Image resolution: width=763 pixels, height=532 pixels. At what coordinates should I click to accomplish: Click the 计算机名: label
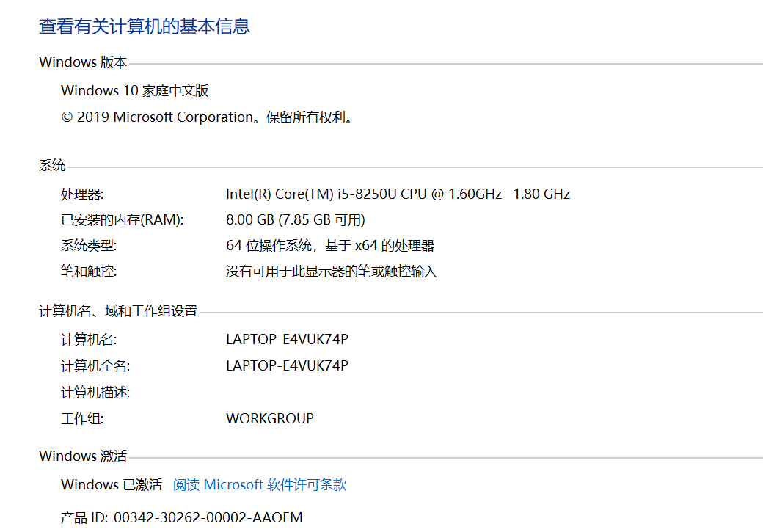89,339
